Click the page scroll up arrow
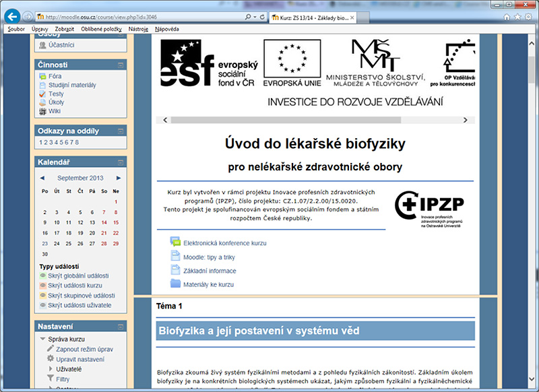Screen dimensions: 539x392 point(532,44)
